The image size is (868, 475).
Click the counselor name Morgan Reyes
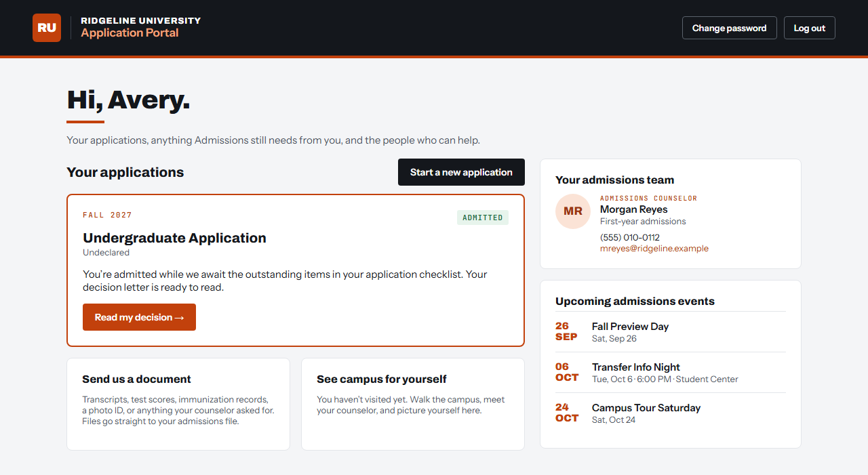633,209
